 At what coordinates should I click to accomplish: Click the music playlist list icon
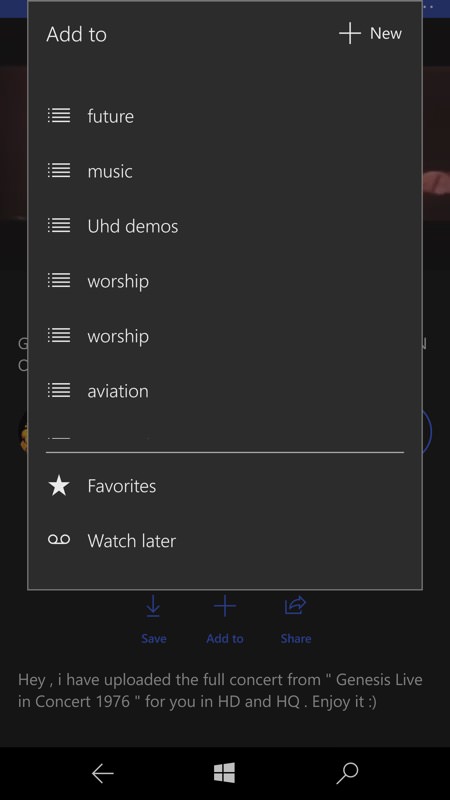[x=59, y=170]
